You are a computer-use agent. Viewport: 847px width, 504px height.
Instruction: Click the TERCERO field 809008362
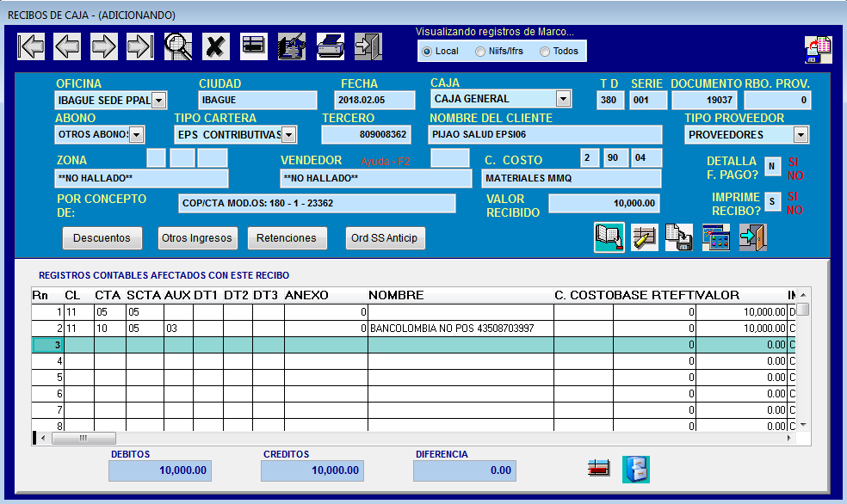366,134
